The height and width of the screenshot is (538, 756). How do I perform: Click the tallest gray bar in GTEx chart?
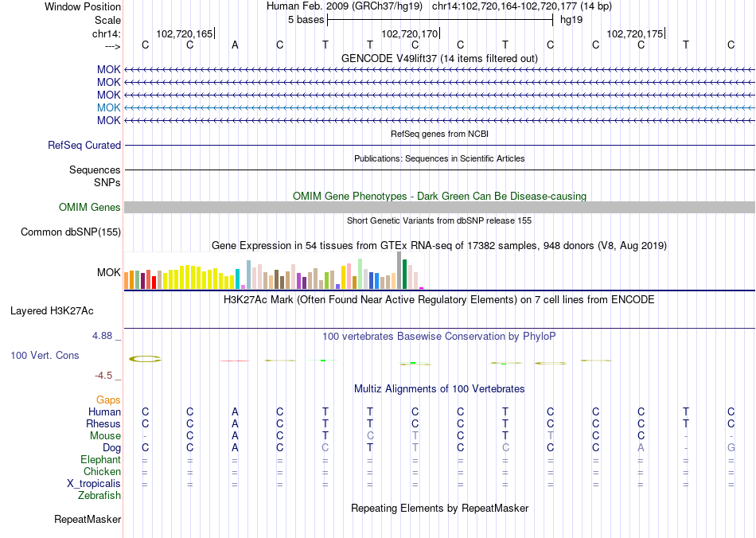point(399,271)
